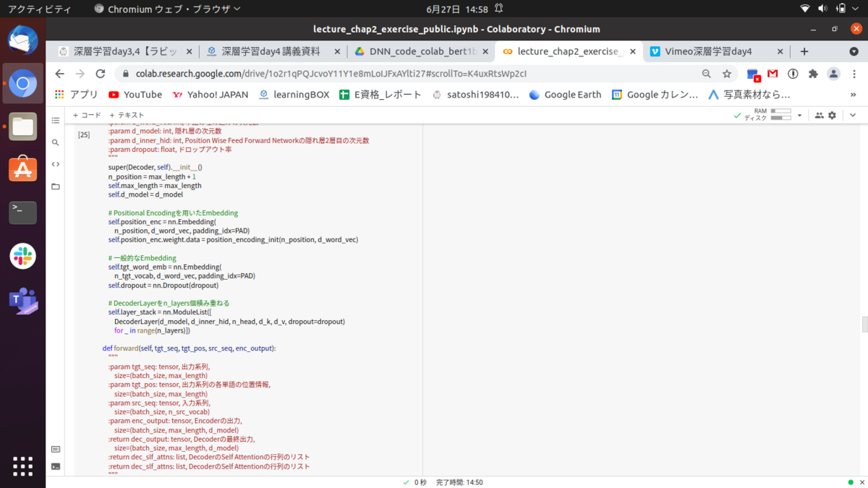868x488 pixels.
Task: Open Colab files folder panel
Action: coord(56,187)
